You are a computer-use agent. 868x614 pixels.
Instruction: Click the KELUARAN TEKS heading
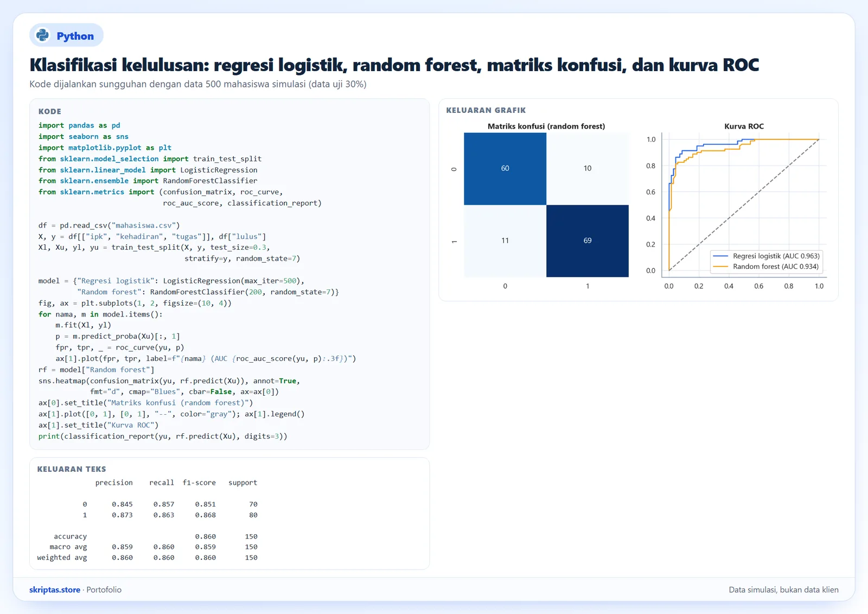pyautogui.click(x=72, y=469)
